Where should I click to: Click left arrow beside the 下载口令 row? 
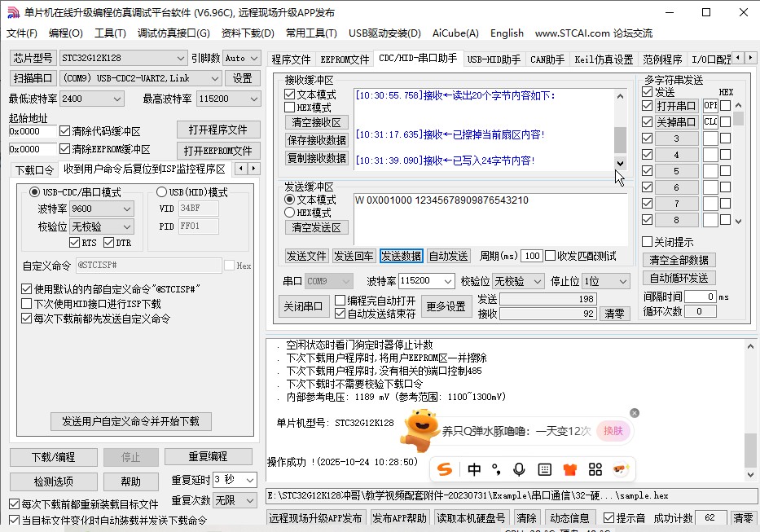tap(241, 169)
